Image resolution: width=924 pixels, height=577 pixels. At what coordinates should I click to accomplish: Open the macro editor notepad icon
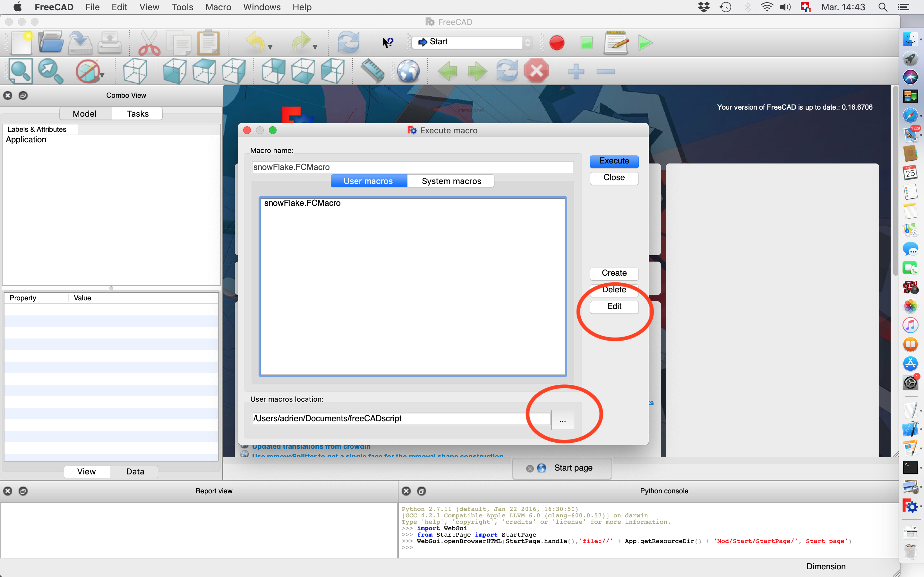pos(615,43)
